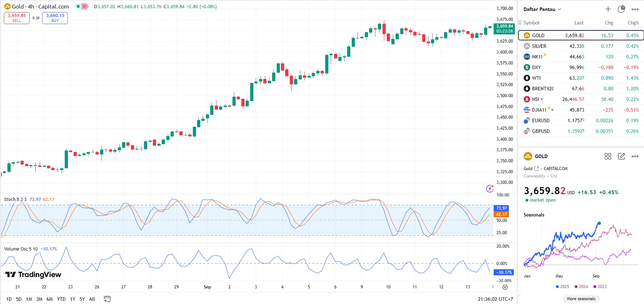Open the 21:36:02 UTC+7 timezone menu
The height and width of the screenshot is (304, 644).
pyautogui.click(x=495, y=299)
